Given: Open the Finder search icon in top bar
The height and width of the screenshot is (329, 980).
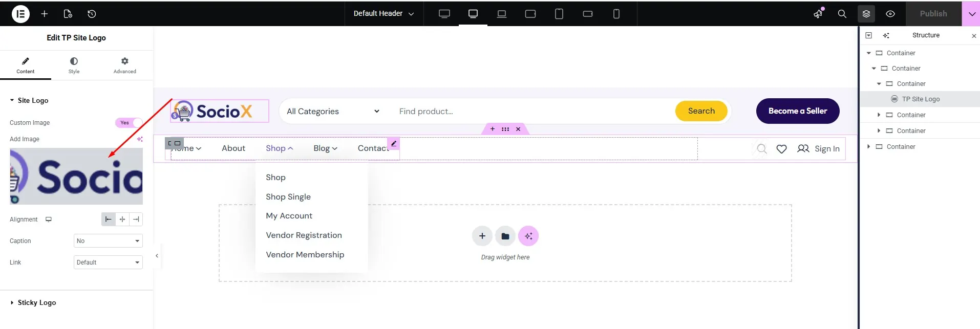Looking at the screenshot, I should coord(842,14).
